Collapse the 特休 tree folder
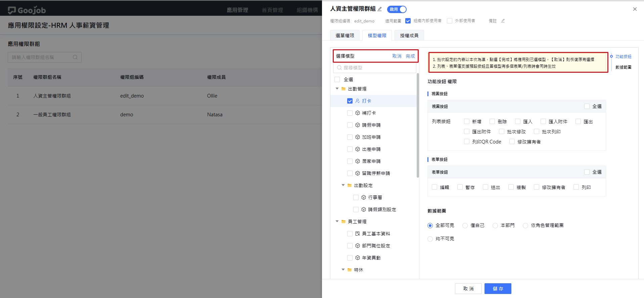 [343, 270]
